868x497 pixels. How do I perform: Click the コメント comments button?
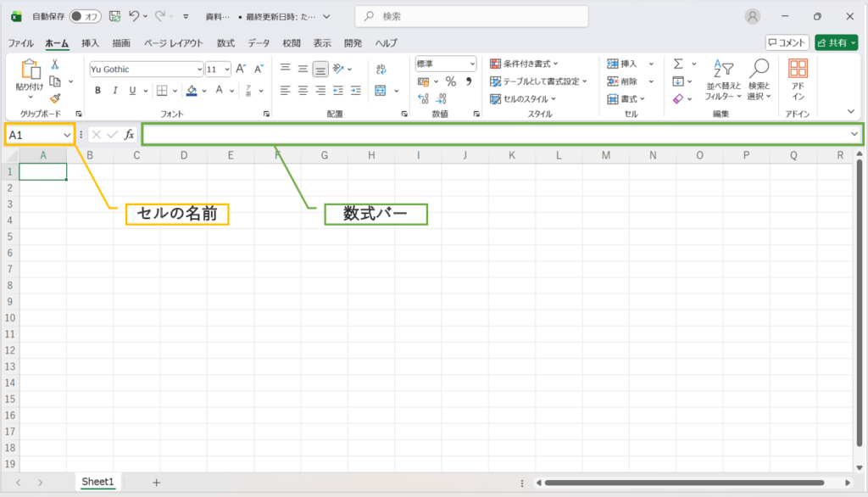[787, 42]
